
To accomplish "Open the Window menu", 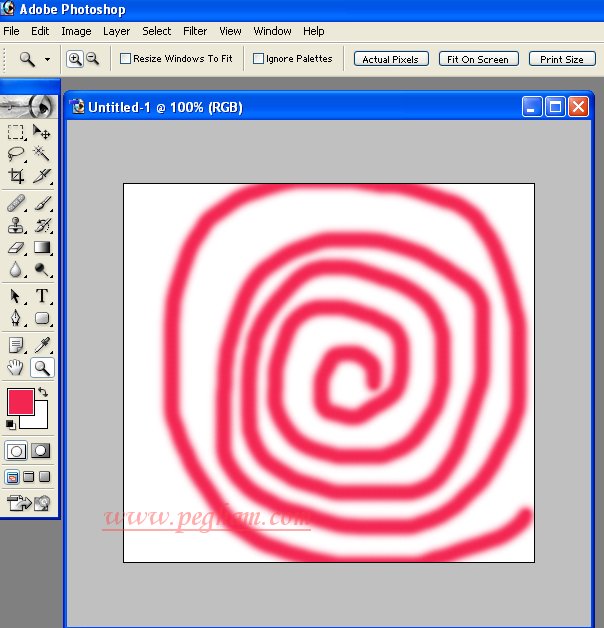I will 272,31.
